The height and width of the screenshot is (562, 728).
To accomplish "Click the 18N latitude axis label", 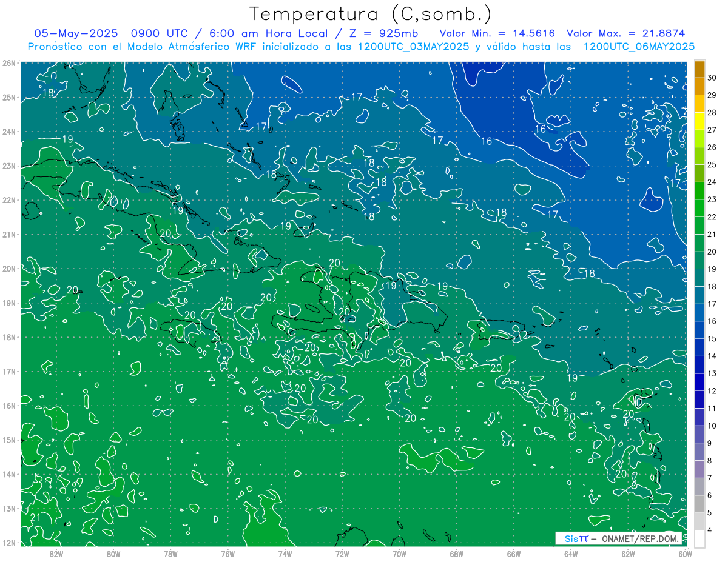I will pos(9,337).
